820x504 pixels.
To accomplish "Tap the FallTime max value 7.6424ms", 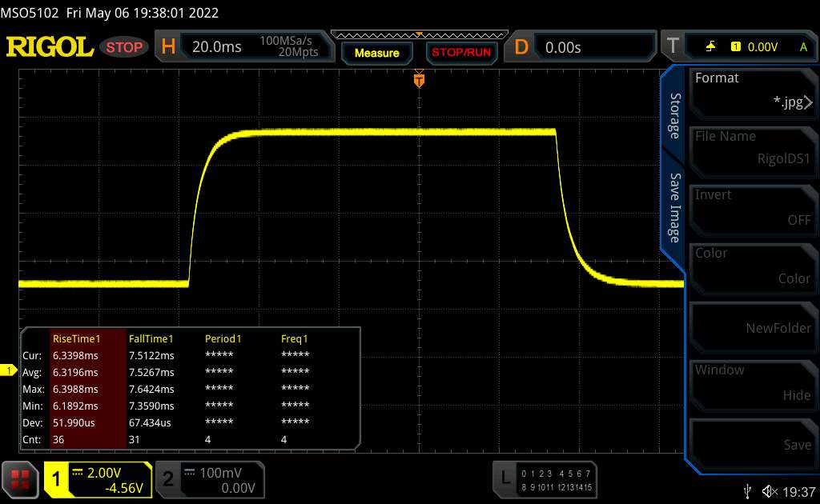I will [x=151, y=389].
